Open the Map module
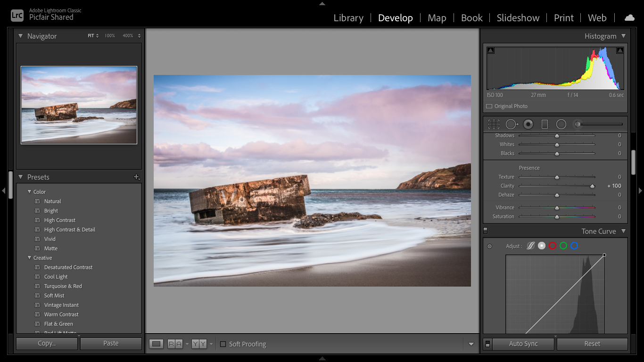The height and width of the screenshot is (362, 644). pyautogui.click(x=437, y=18)
